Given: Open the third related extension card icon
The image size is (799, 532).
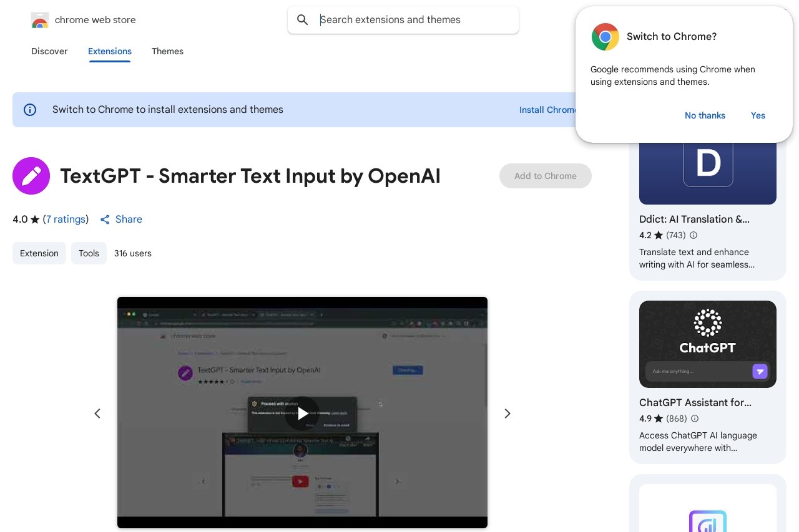Looking at the screenshot, I should tap(708, 520).
